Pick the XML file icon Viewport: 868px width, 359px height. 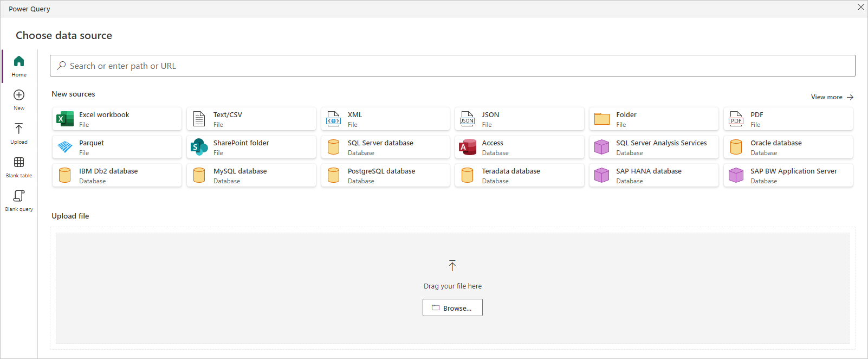(334, 119)
